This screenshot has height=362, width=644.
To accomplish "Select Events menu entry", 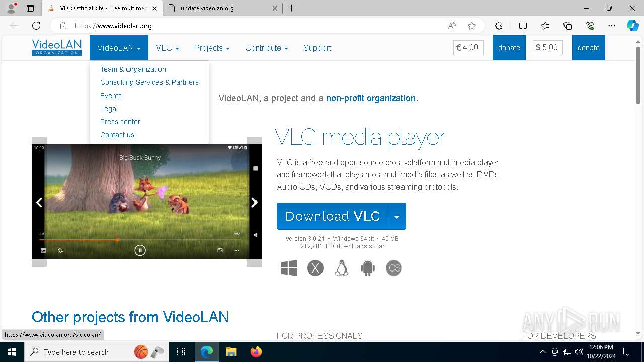I will click(x=111, y=96).
